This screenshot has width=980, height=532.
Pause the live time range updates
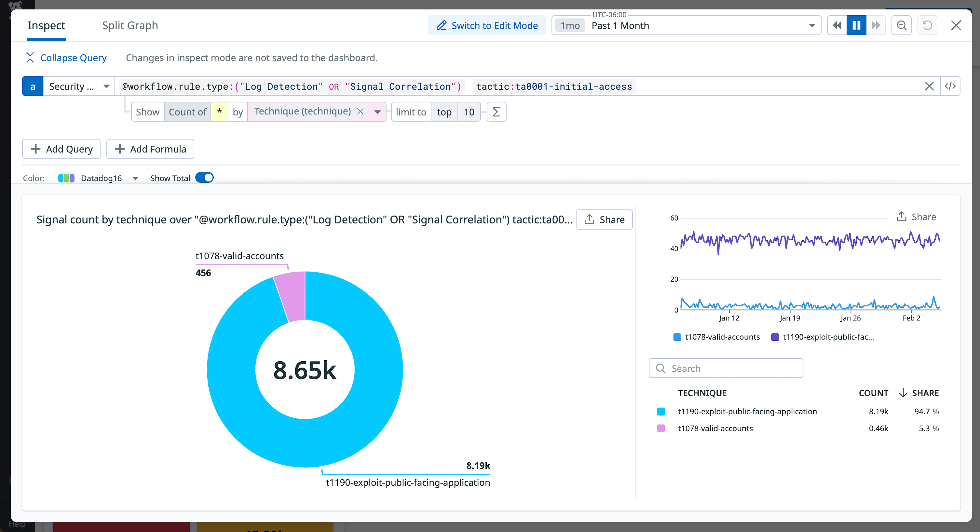coord(856,25)
